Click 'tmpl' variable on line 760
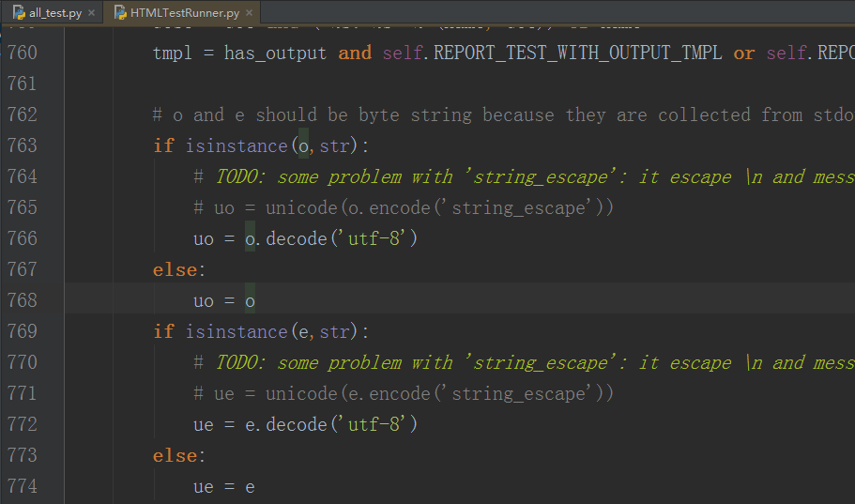Viewport: 855px width, 504px height. coord(173,53)
